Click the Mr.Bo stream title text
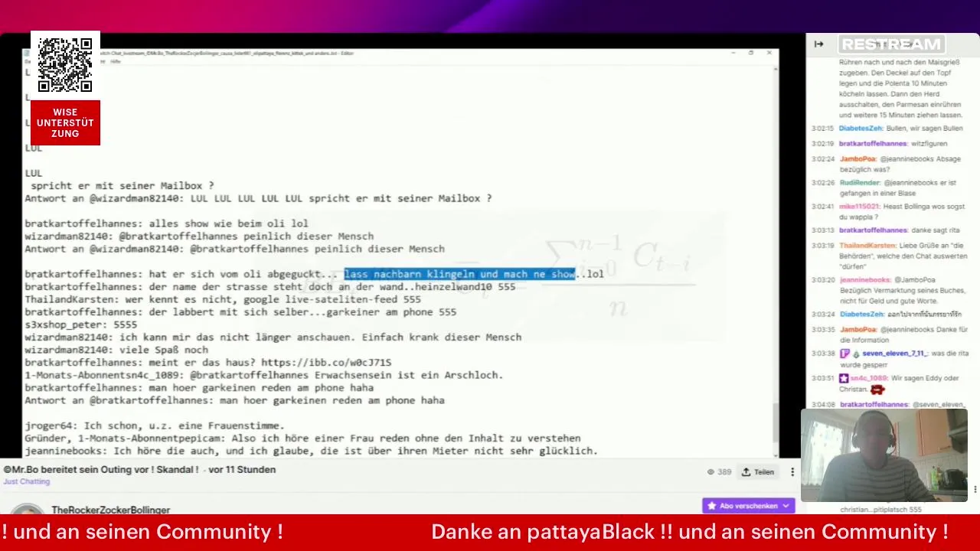 click(101, 470)
